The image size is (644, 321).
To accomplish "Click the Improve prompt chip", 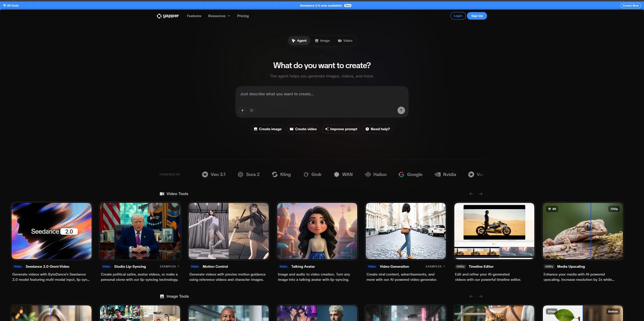I will tap(341, 129).
